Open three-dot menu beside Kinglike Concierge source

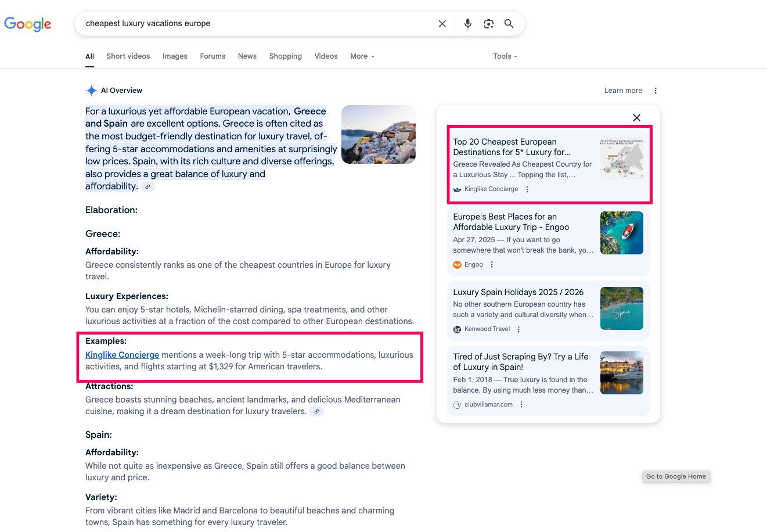pos(527,189)
